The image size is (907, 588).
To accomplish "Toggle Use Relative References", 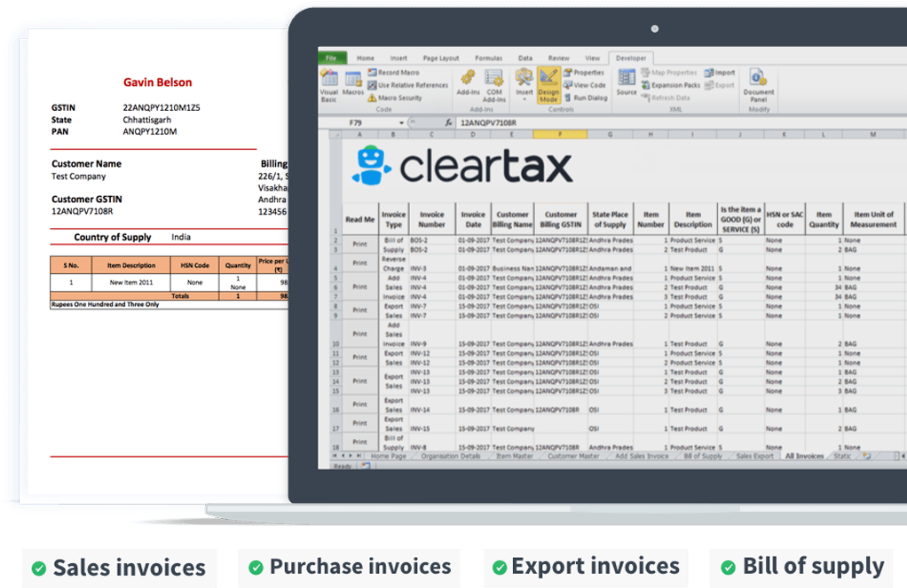I will (x=408, y=85).
